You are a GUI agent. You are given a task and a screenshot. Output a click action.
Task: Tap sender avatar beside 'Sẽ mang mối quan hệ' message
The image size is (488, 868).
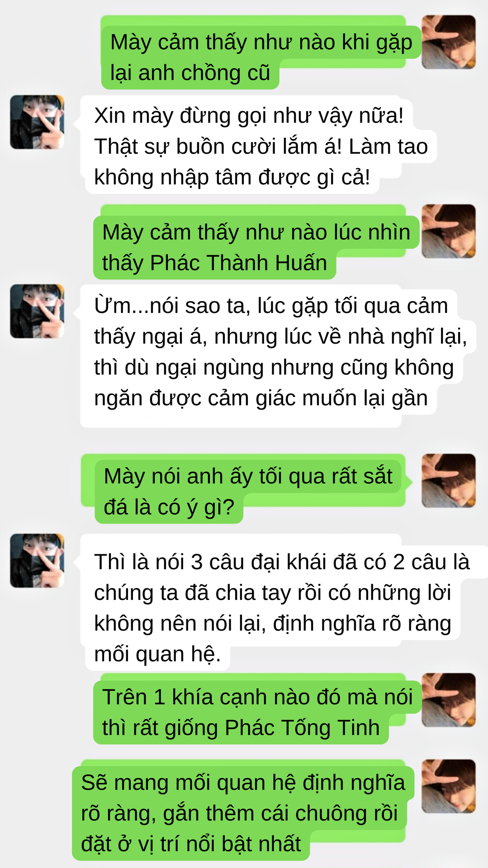click(448, 786)
